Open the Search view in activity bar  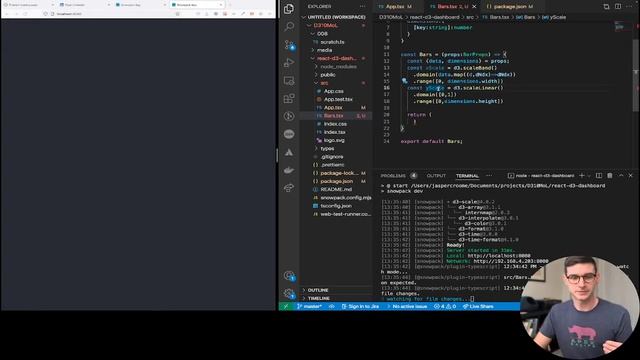coord(289,27)
